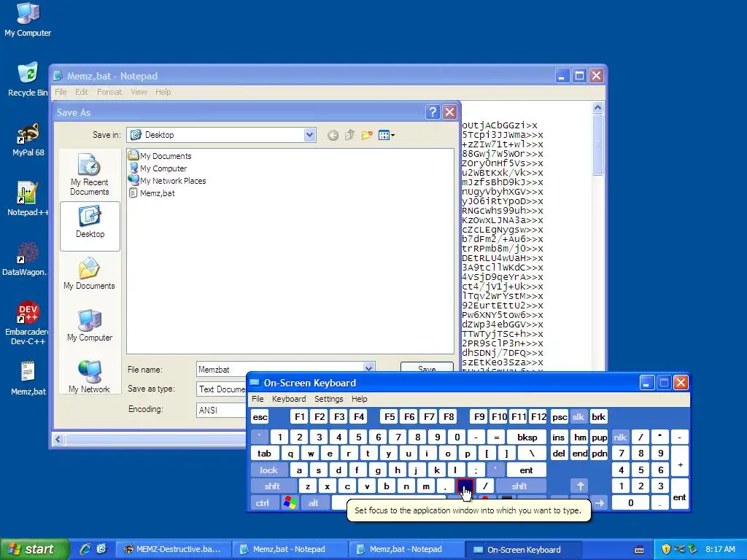Click bksp key on On-Screen Keyboard

click(527, 437)
